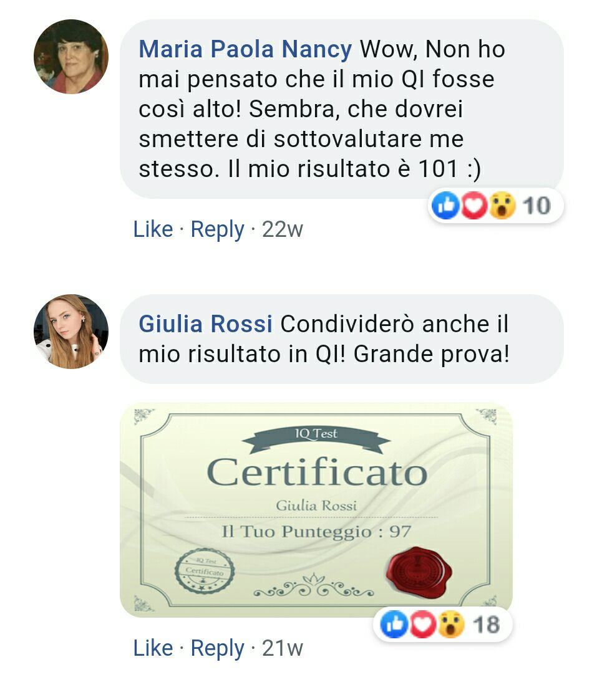Viewport: 597px width, 700px height.
Task: Click the thumbs-up reaction on Maria's comment
Action: [x=445, y=206]
